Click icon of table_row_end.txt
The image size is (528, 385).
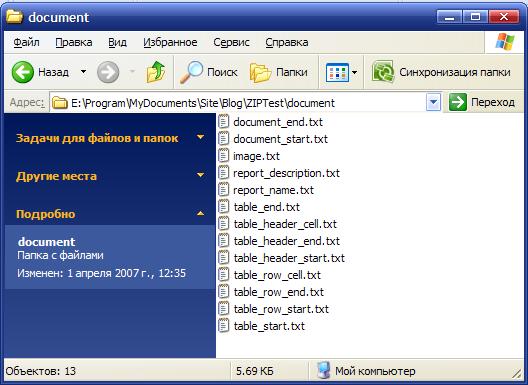click(x=223, y=292)
